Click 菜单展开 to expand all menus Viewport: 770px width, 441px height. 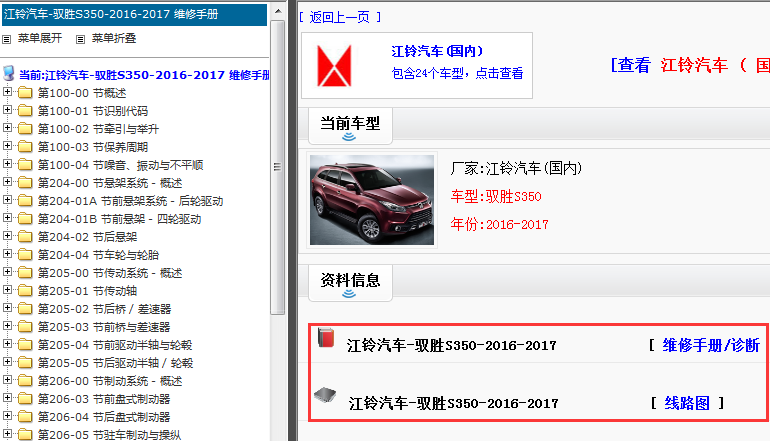(40, 38)
